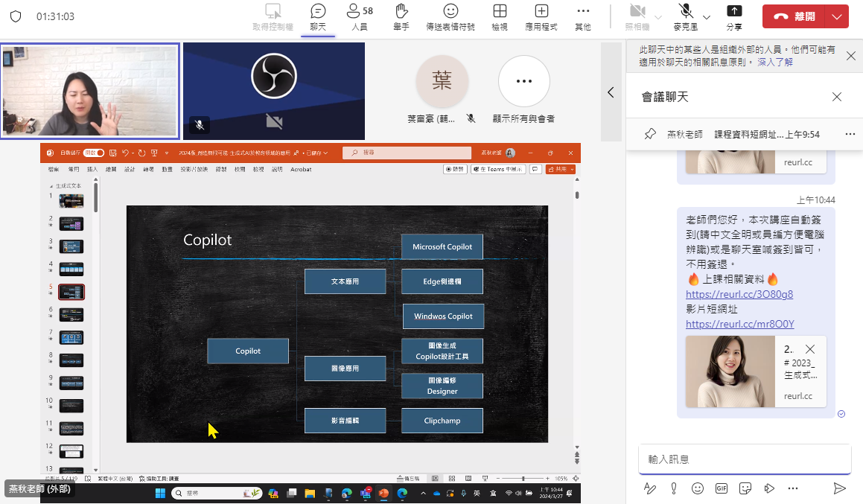
Task: Send the chat message
Action: (838, 488)
